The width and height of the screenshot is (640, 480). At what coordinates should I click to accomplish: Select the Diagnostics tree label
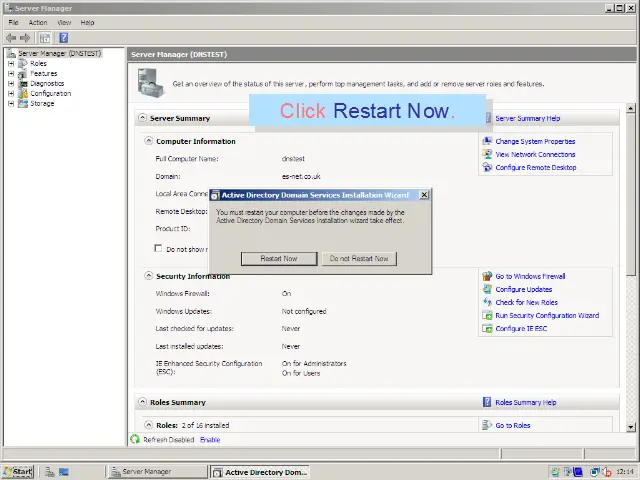(x=47, y=83)
